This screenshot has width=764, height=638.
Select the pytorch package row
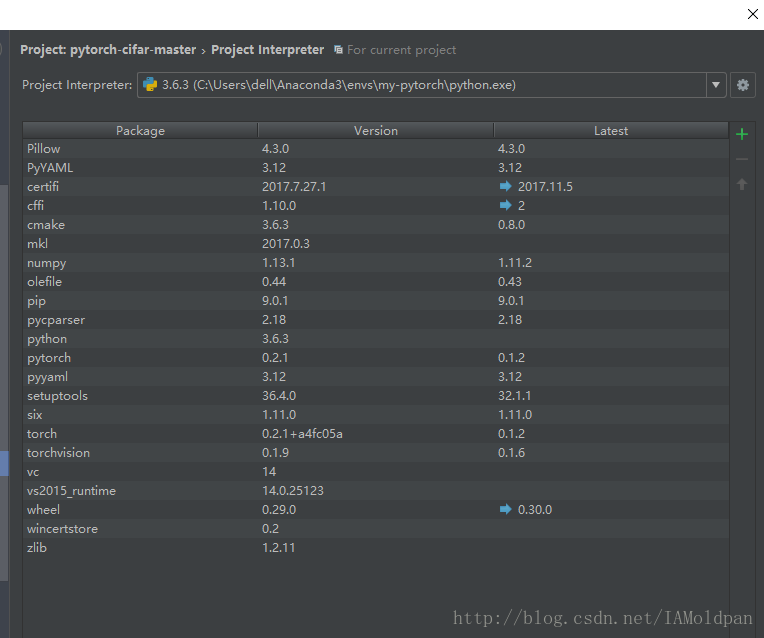[376, 358]
